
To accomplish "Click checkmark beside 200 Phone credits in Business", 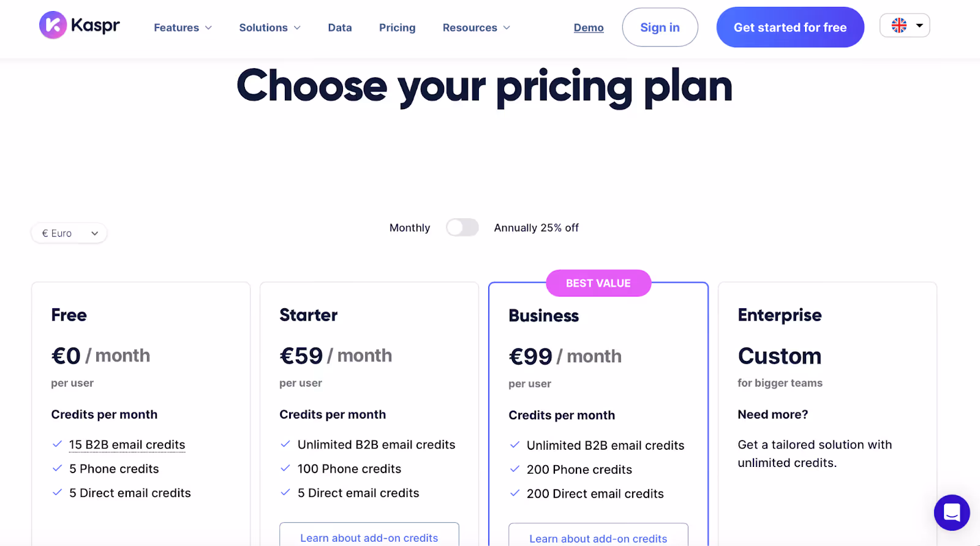I will tap(514, 469).
